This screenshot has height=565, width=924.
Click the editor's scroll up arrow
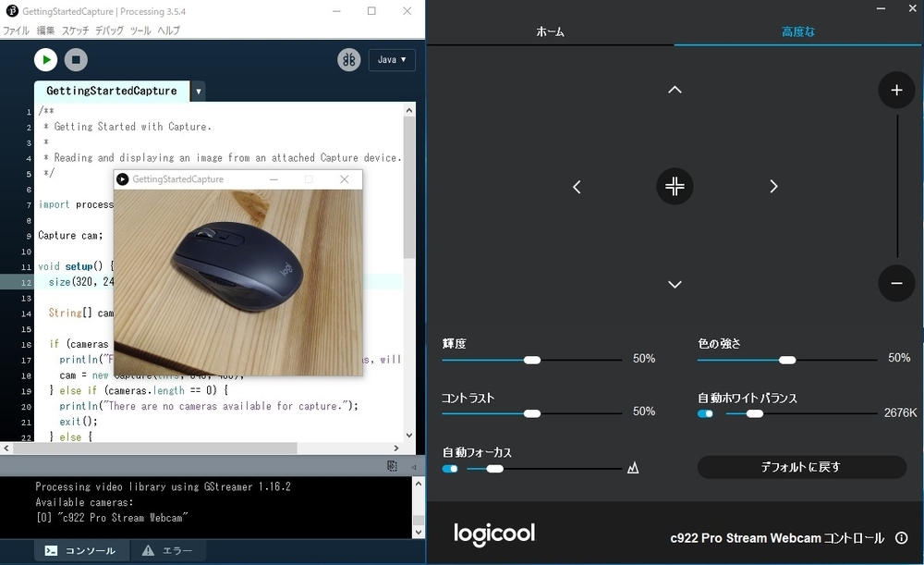409,110
